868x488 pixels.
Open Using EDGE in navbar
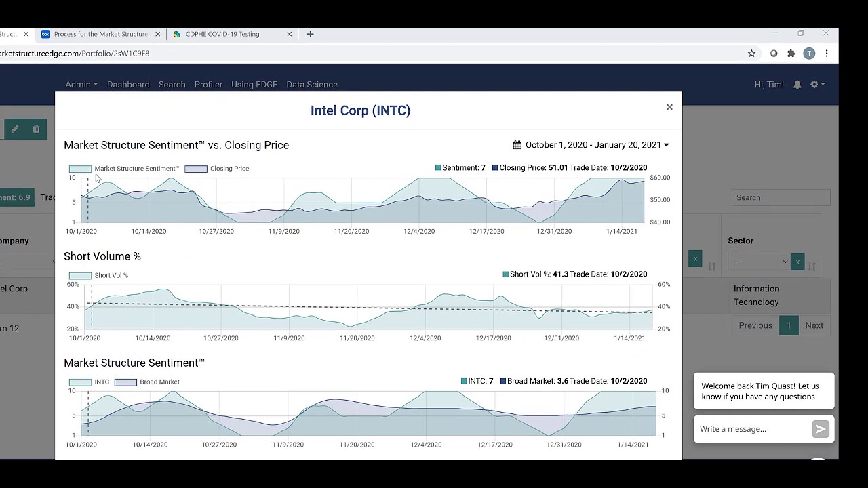(x=254, y=85)
